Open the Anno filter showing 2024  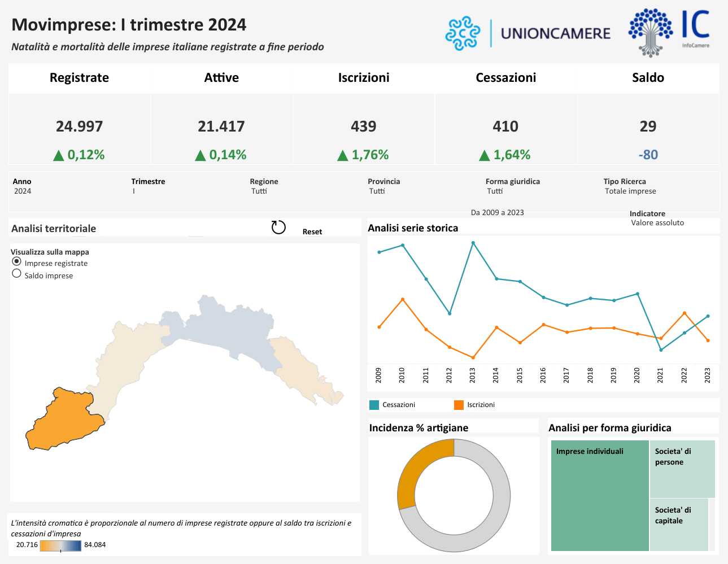[23, 191]
